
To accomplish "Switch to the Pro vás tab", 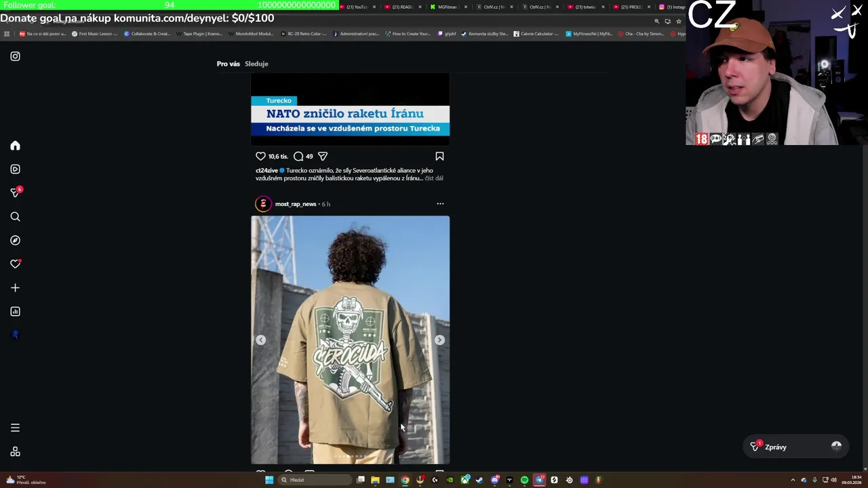I will pyautogui.click(x=229, y=64).
